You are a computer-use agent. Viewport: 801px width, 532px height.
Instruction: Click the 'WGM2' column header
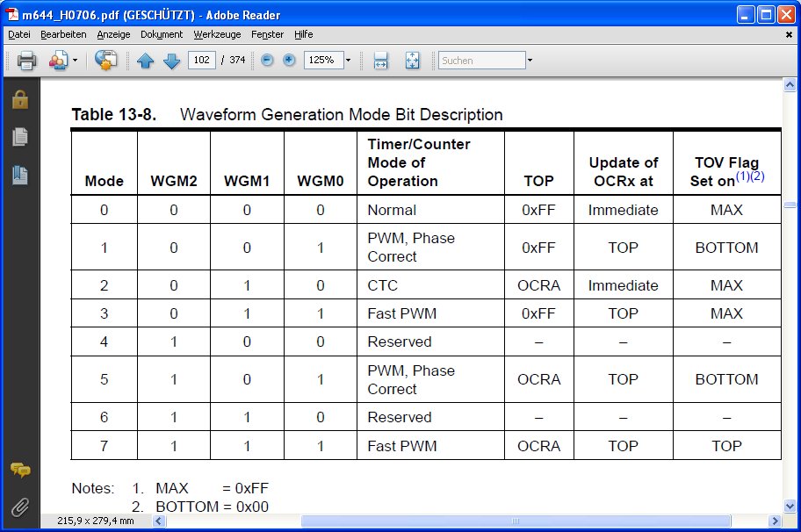[174, 181]
